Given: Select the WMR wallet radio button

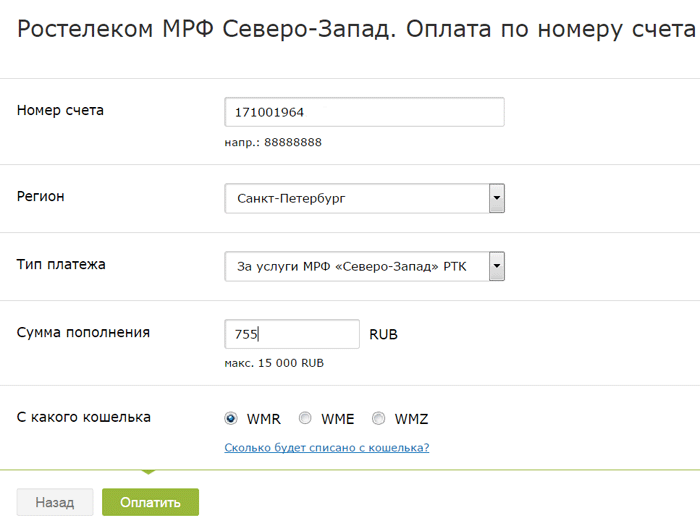Looking at the screenshot, I should [231, 419].
